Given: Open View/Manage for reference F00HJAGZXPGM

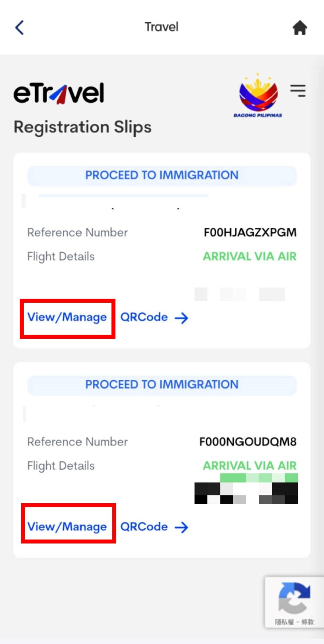Looking at the screenshot, I should click(67, 317).
